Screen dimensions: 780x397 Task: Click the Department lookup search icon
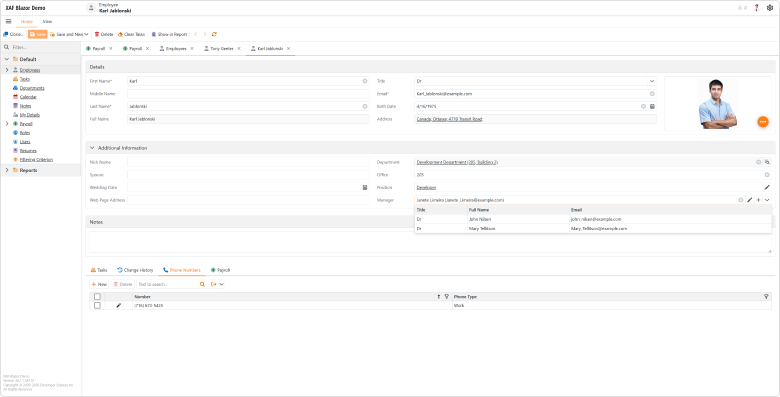(x=767, y=162)
